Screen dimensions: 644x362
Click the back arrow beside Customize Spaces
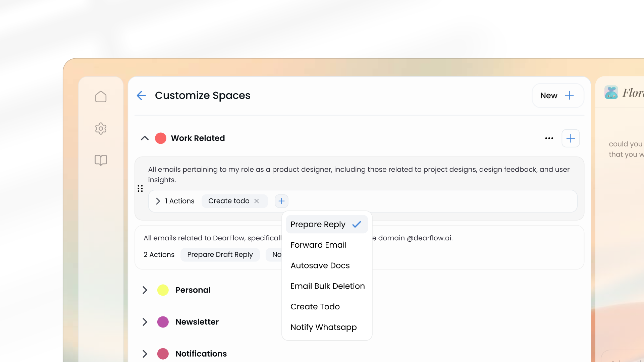pos(141,96)
